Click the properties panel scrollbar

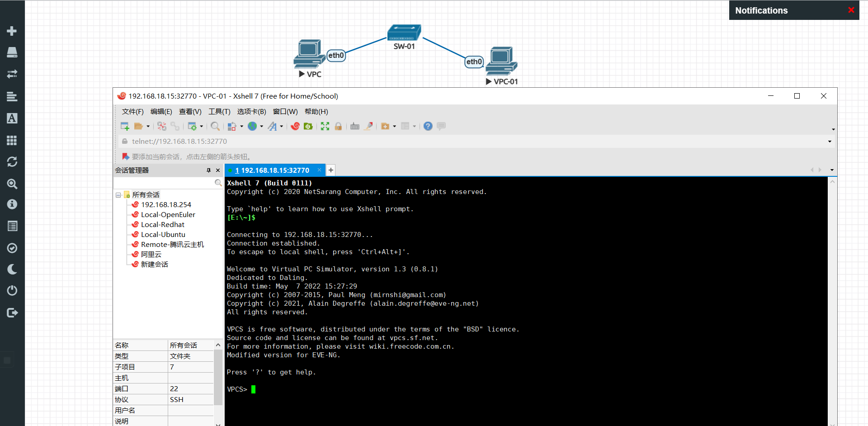point(218,376)
